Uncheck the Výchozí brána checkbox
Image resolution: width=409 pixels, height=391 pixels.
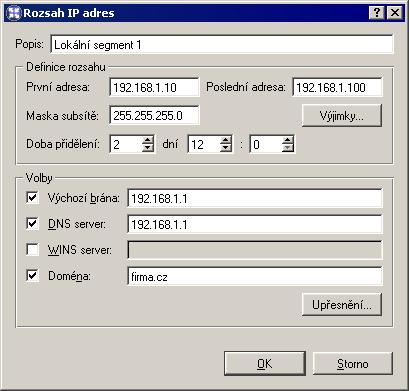32,198
